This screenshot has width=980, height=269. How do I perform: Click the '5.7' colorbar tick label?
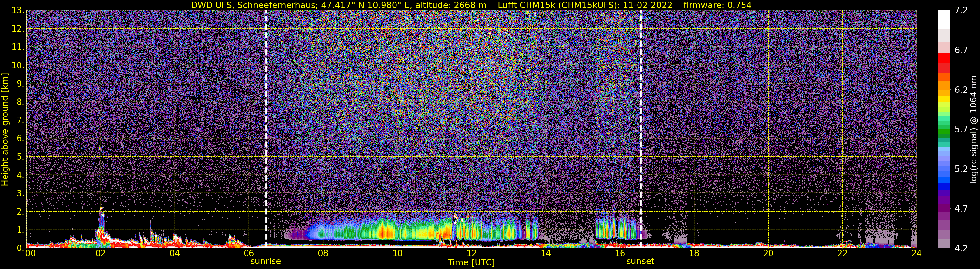(961, 129)
